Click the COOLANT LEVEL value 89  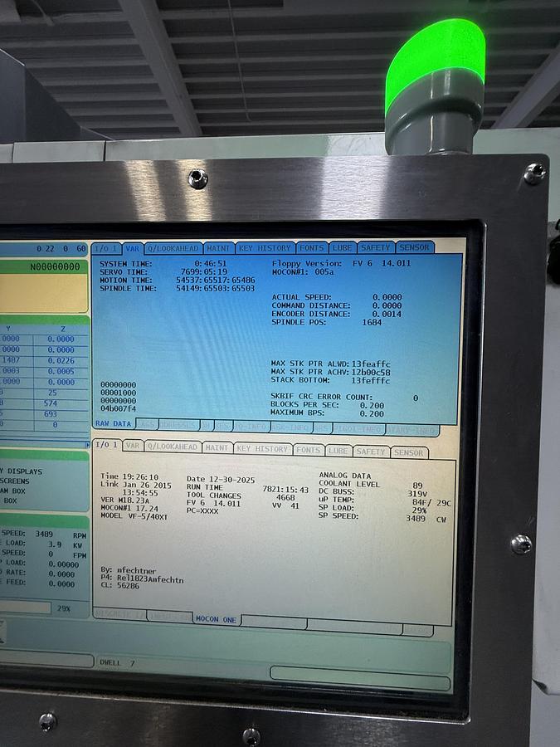(417, 486)
